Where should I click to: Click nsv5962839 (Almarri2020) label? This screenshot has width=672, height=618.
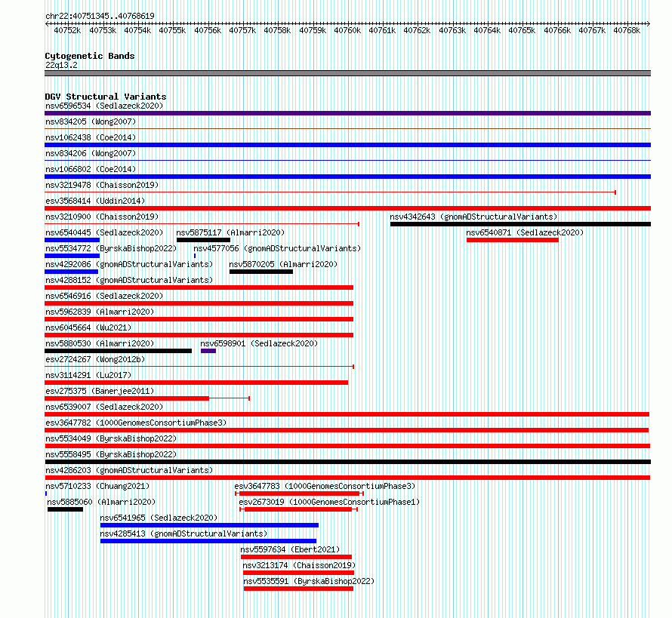coord(100,312)
